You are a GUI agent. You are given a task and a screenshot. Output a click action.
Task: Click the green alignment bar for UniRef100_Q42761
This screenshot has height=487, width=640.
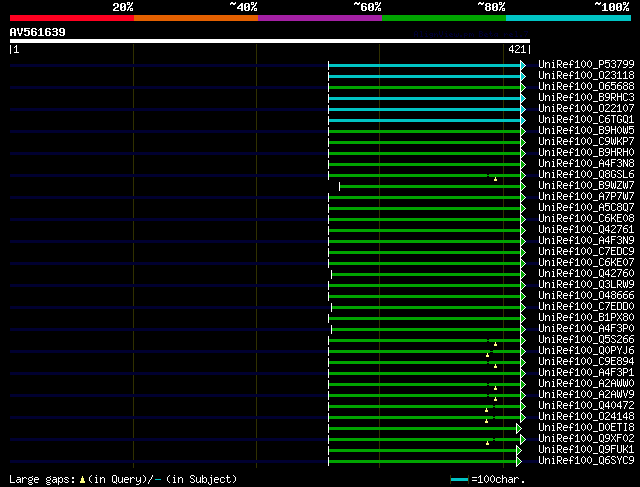click(x=424, y=231)
